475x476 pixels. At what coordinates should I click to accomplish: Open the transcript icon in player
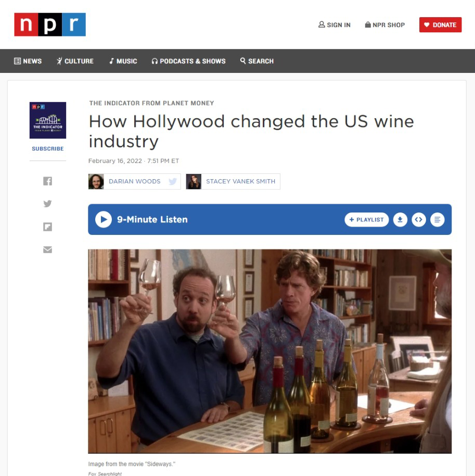pos(437,219)
